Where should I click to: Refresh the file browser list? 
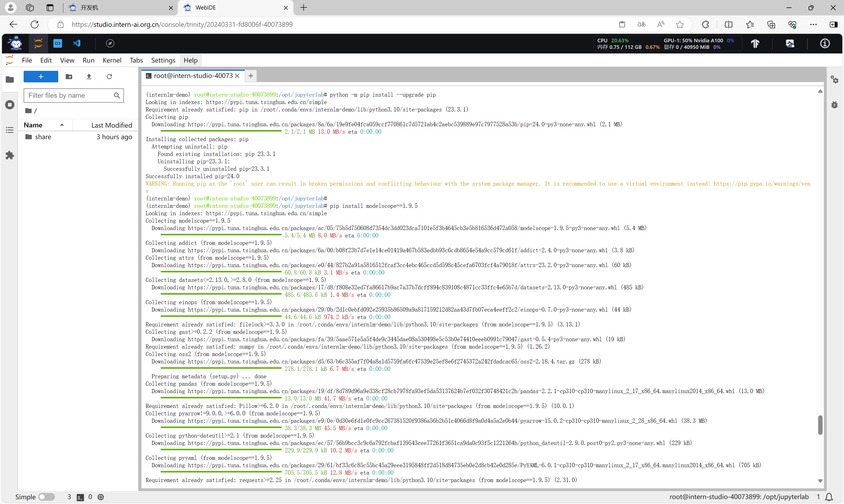(x=109, y=76)
